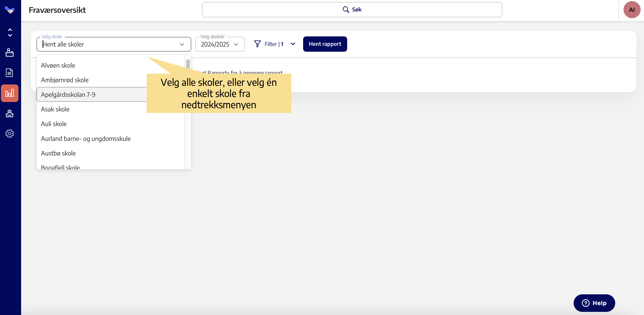Image resolution: width=644 pixels, height=315 pixels.
Task: Click the funnel filter icon
Action: (257, 44)
